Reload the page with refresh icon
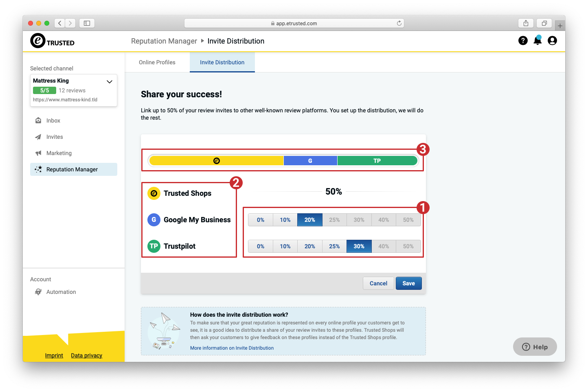Viewport: 588px width, 392px height. (399, 23)
